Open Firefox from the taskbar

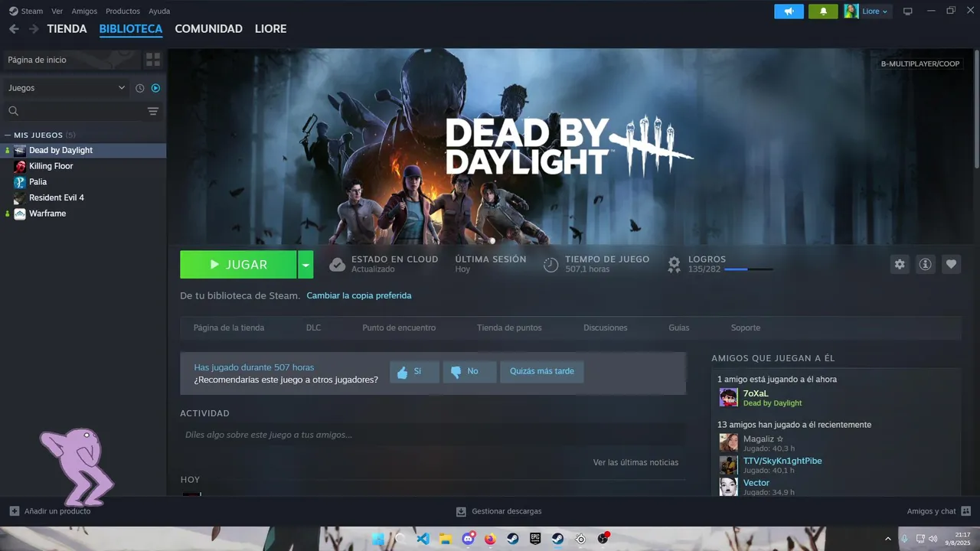point(491,539)
